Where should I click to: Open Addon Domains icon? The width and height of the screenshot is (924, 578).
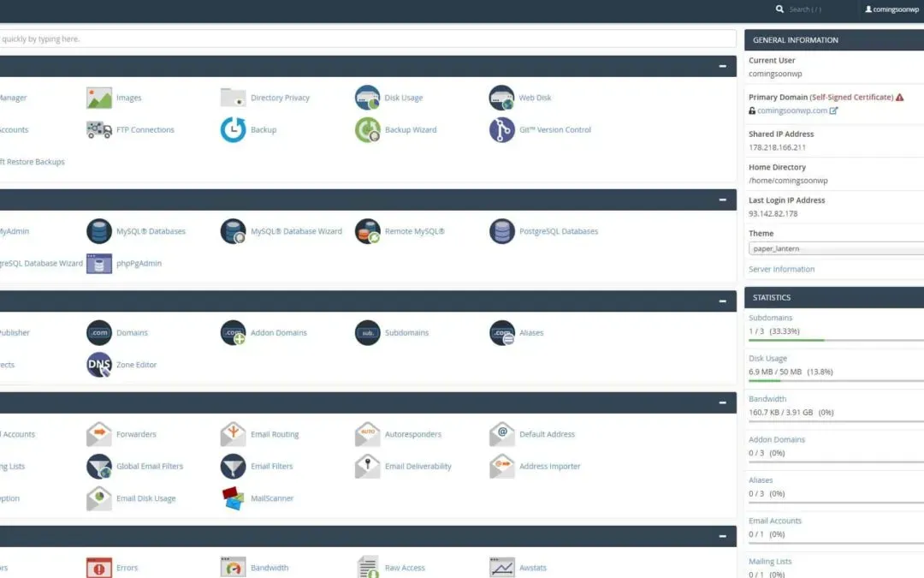pos(233,332)
